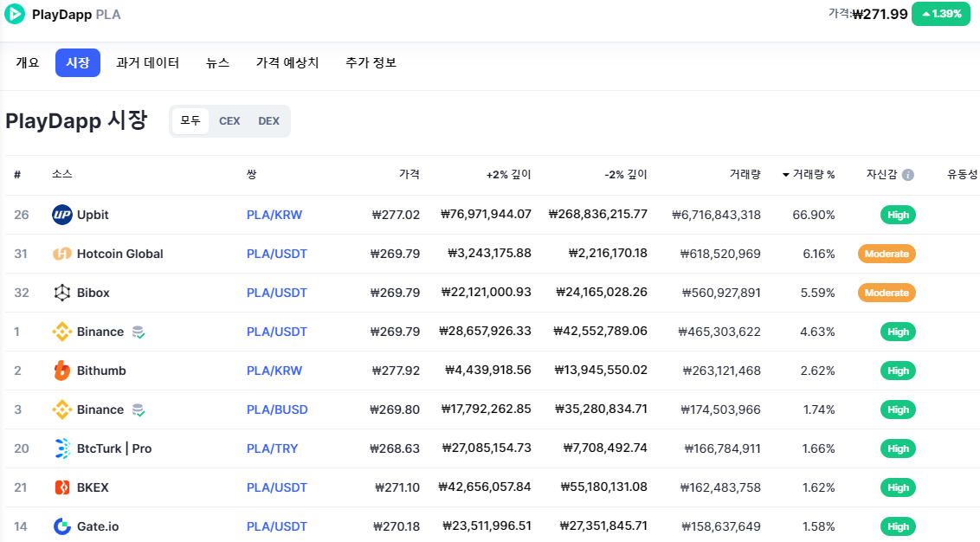980x542 pixels.
Task: Click the Bithumb exchange name
Action: [x=101, y=371]
